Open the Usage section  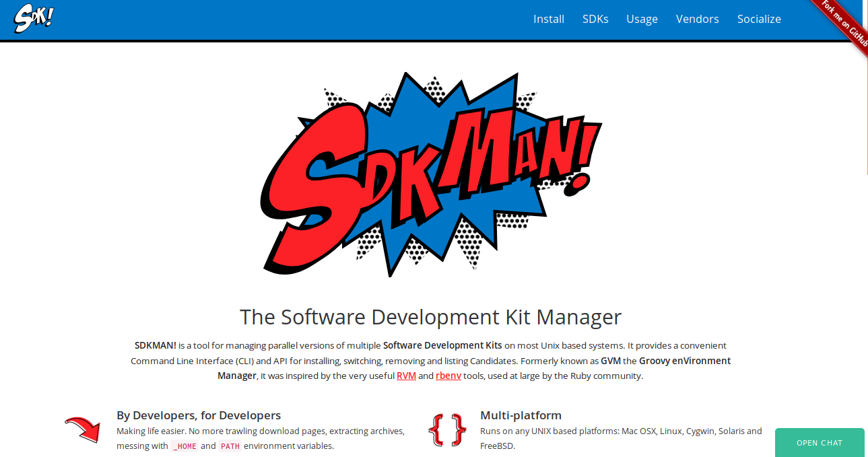point(642,19)
